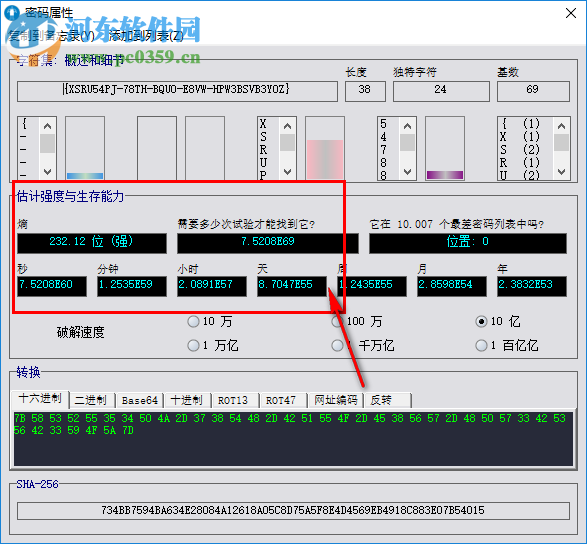This screenshot has width=587, height=544.
Task: Choose the 千万亿 speed radio button
Action: coord(363,345)
